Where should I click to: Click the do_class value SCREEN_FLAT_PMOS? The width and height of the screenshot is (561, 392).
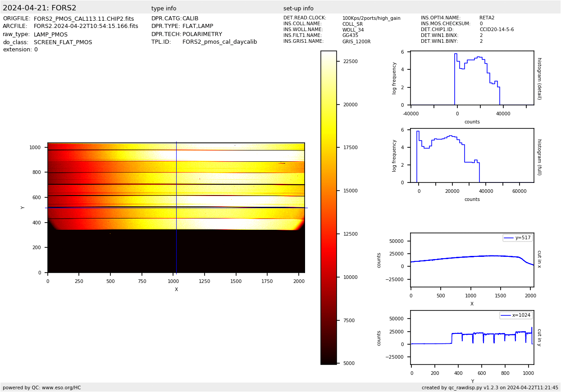coord(63,42)
